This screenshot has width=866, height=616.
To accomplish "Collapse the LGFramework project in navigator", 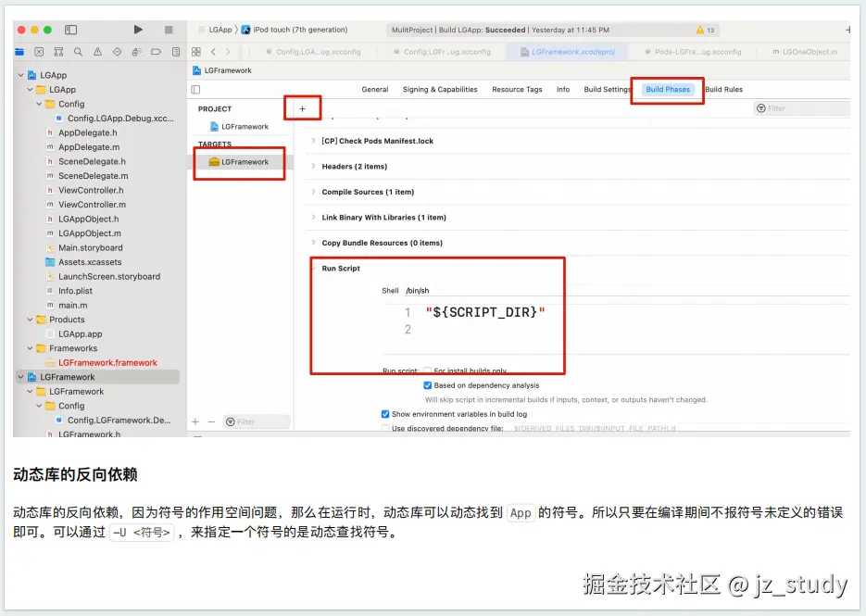I will point(21,377).
